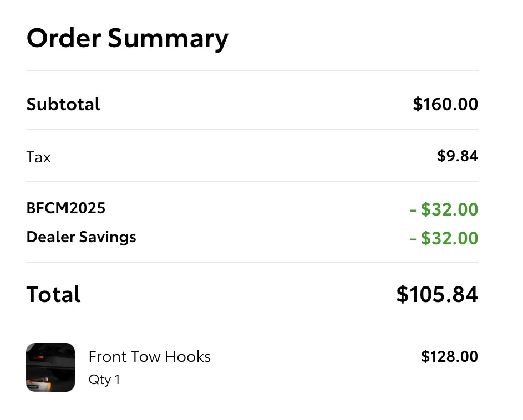Click the divider line below Order Summary heading

pos(252,71)
